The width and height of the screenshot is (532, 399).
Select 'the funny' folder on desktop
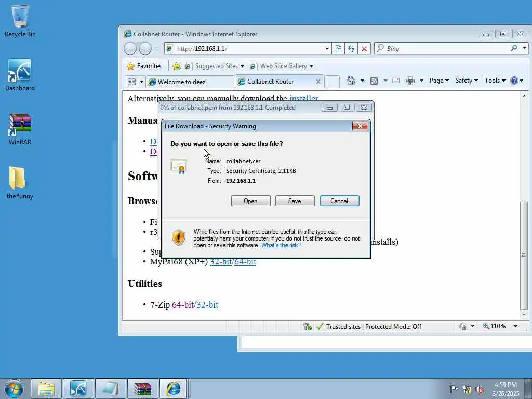coord(20,183)
